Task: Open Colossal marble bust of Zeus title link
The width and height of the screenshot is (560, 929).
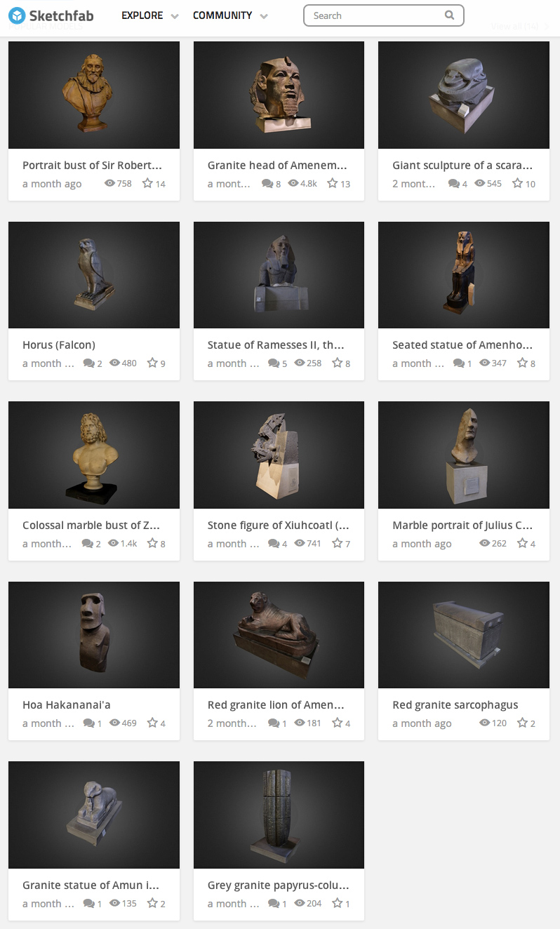Action: click(91, 525)
